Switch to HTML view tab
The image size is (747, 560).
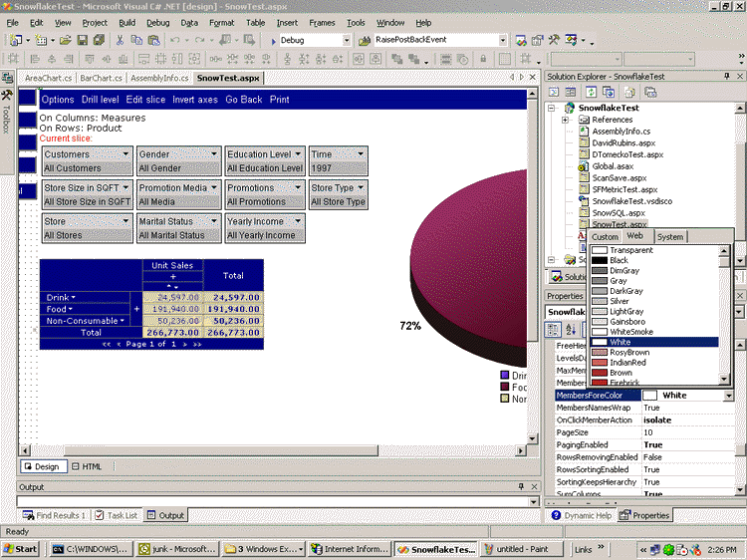87,466
